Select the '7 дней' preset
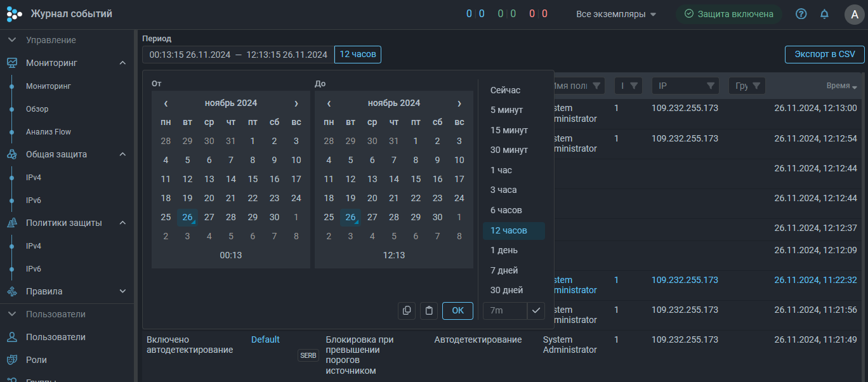The width and height of the screenshot is (868, 382). tap(504, 270)
